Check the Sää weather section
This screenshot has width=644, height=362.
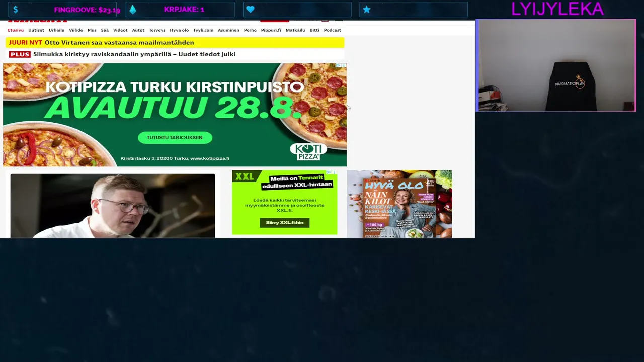click(x=105, y=30)
